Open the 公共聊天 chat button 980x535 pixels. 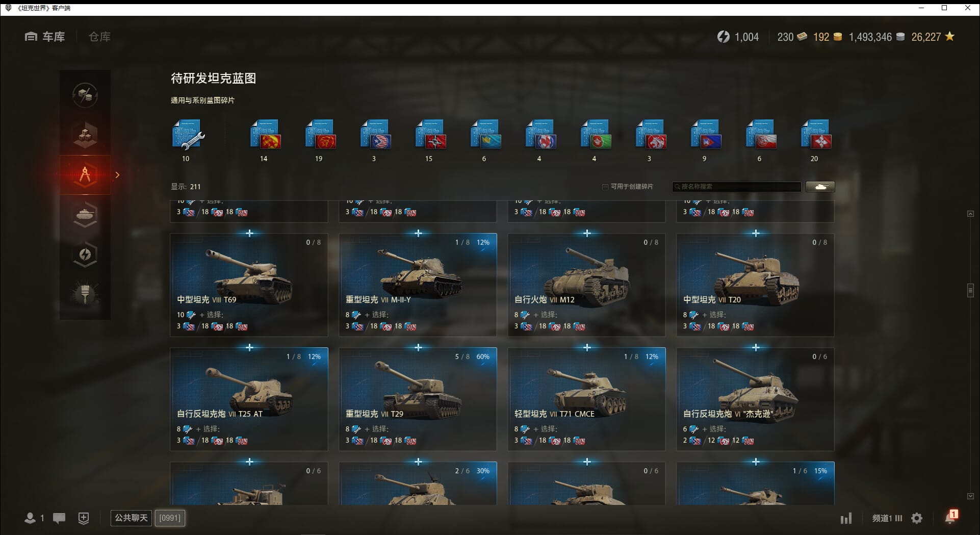pos(131,518)
